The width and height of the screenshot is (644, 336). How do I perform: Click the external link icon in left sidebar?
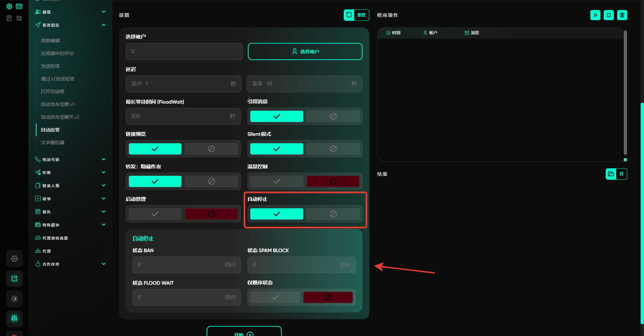(14, 279)
